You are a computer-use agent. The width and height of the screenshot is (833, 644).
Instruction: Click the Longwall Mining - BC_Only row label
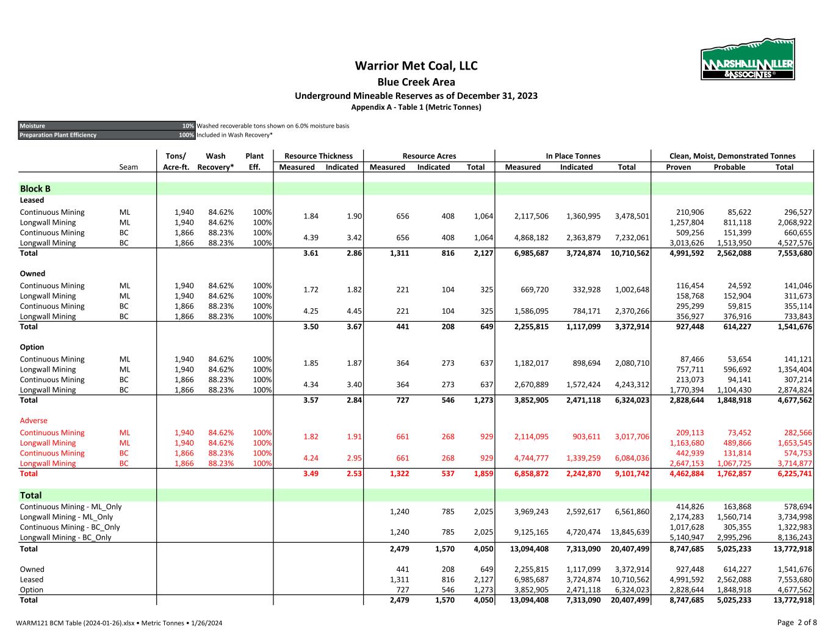66,537
